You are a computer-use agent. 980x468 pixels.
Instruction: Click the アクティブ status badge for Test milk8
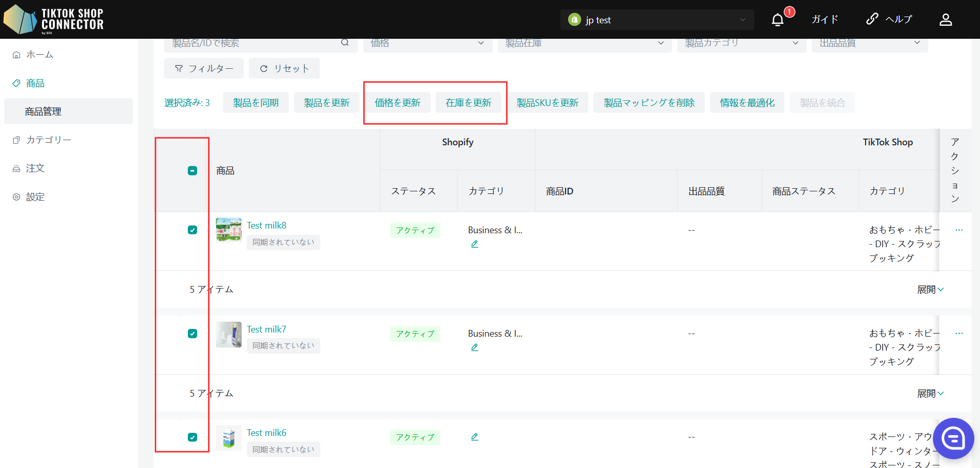(x=415, y=230)
